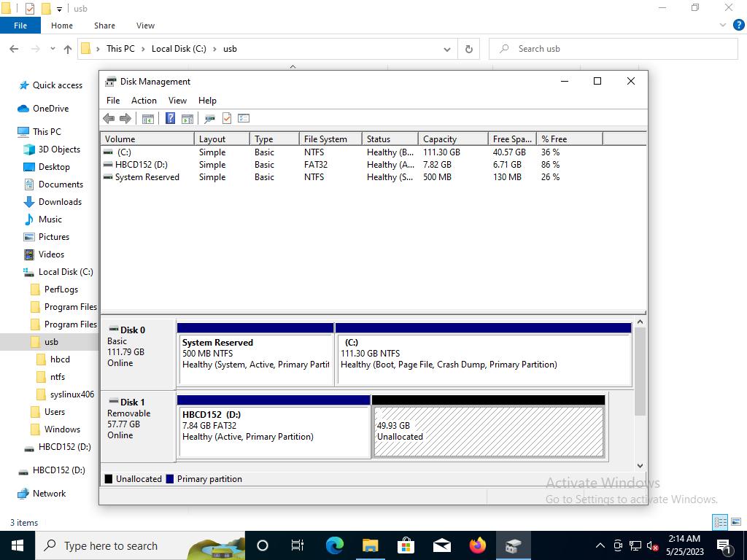Sort volumes by the Capacity column header
Viewport: 747px width, 560px height.
click(452, 139)
